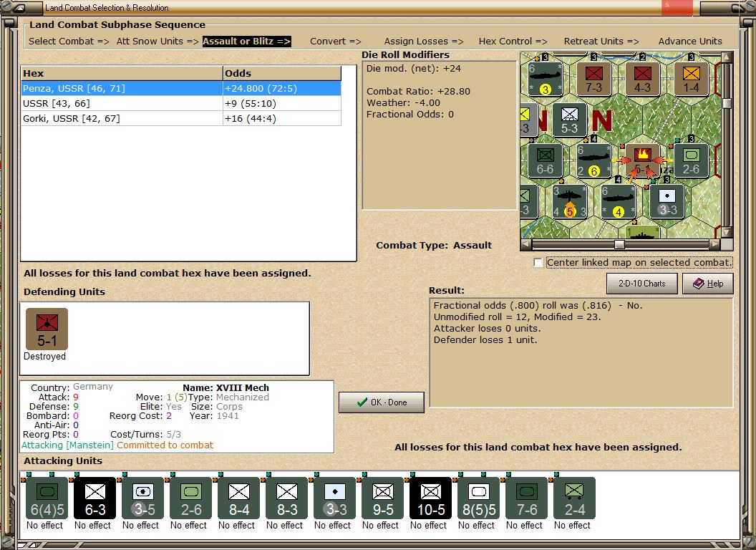
Task: Click the map scroll up arrow
Action: [727, 57]
